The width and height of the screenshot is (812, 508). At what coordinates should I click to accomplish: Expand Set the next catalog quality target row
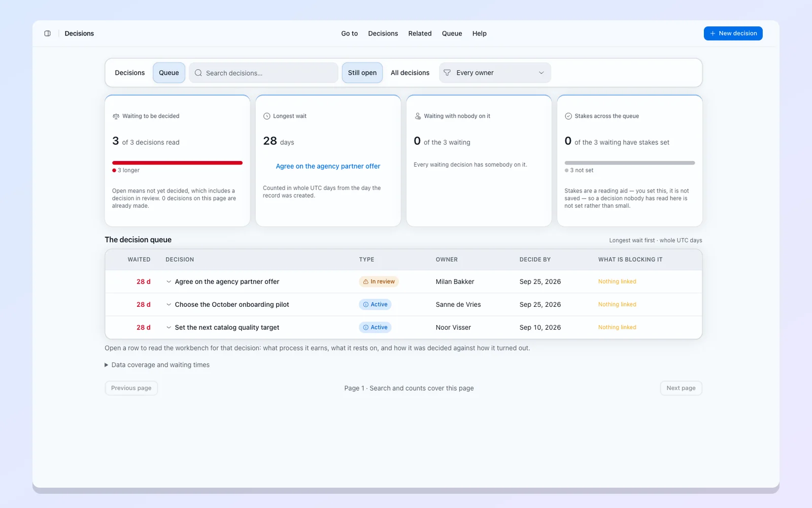point(168,328)
